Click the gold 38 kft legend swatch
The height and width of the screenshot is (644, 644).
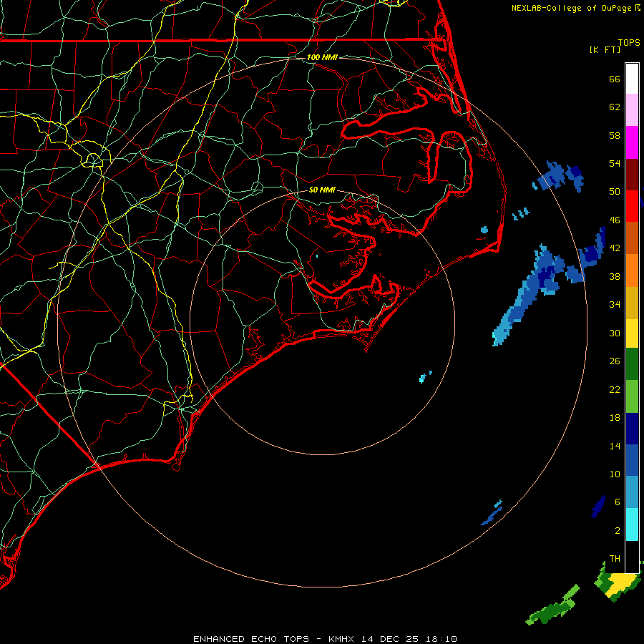[x=632, y=303]
